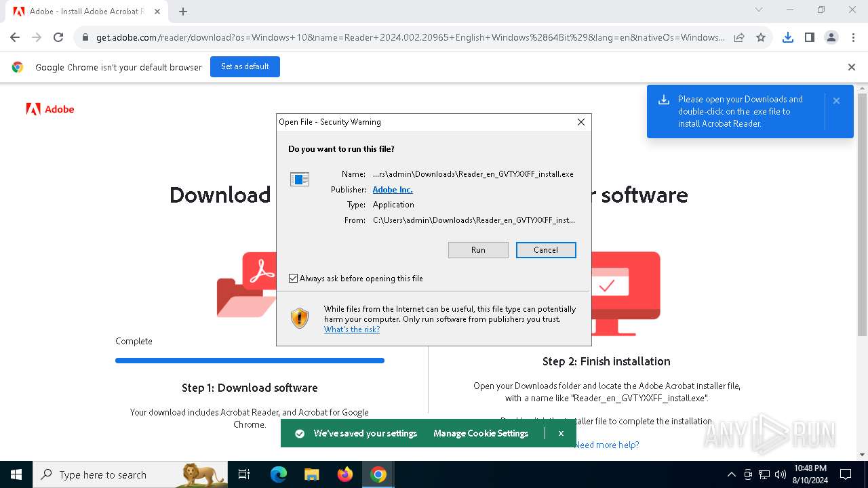Click the Step 2: Finish installation heading
The image size is (868, 488).
click(606, 361)
